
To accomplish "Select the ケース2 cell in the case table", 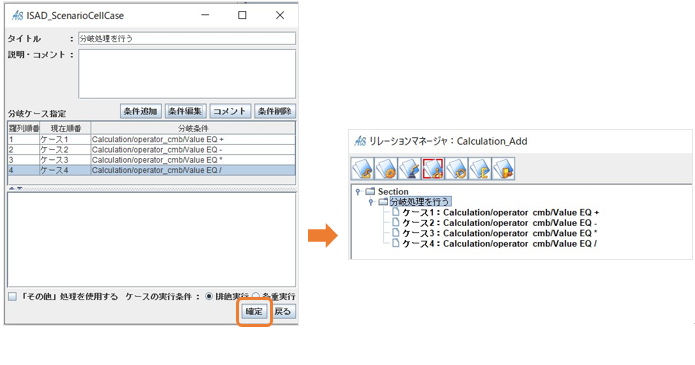I will (x=65, y=149).
